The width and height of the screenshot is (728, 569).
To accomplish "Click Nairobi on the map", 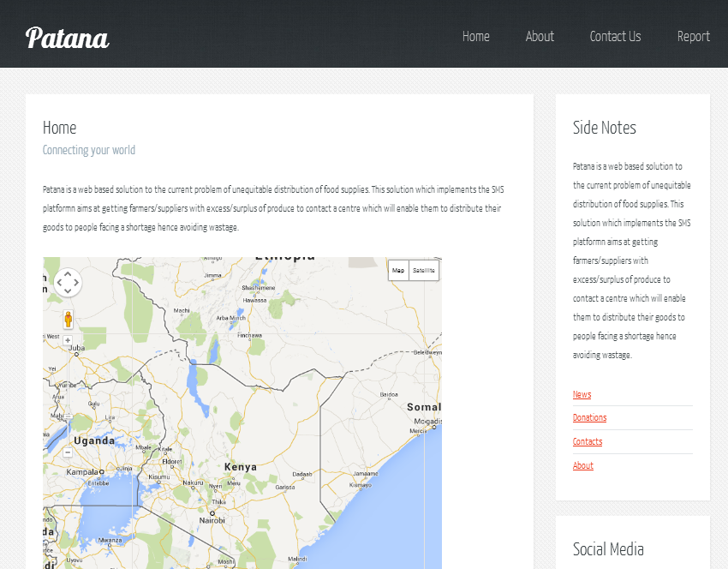I will [x=212, y=520].
